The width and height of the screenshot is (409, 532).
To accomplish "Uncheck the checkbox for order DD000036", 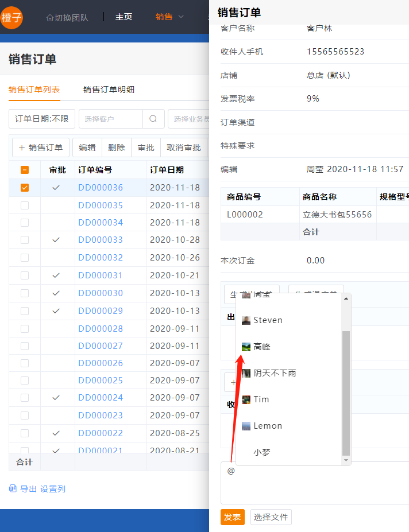I will [25, 188].
